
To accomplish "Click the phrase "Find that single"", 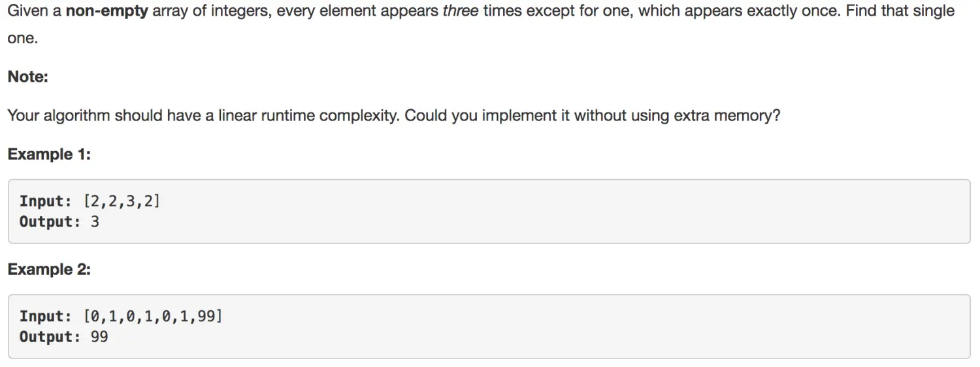I will (x=900, y=11).
